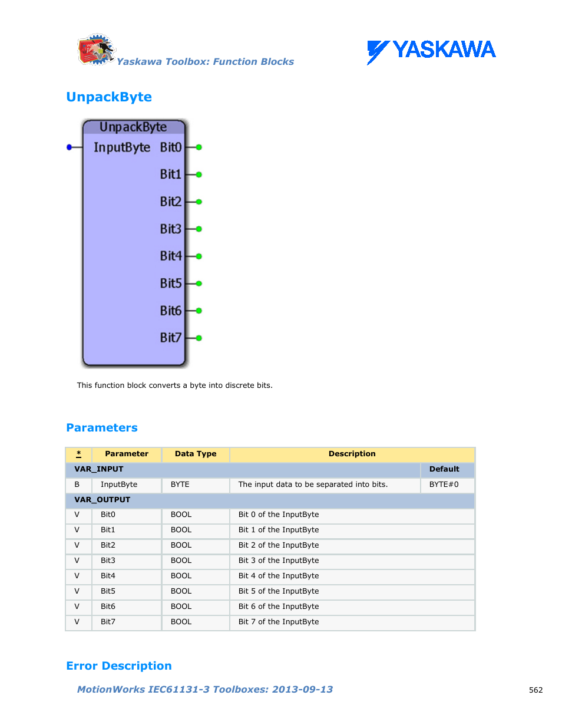Click the Parameters section heading
The image size is (562, 728).
point(102,428)
